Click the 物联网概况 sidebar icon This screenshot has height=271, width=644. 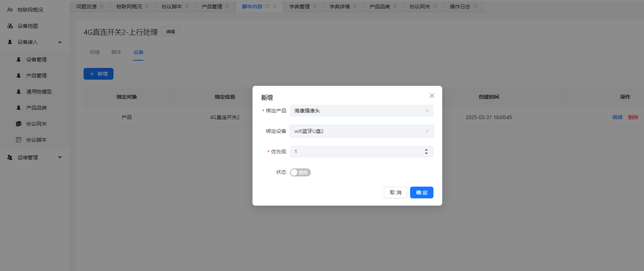click(x=10, y=10)
